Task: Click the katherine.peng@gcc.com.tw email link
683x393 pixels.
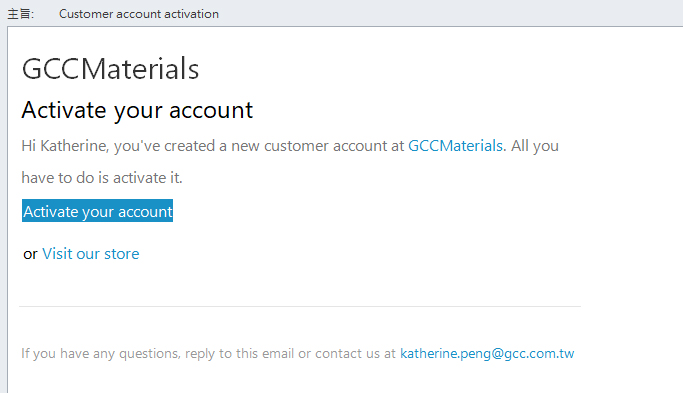Action: tap(487, 353)
